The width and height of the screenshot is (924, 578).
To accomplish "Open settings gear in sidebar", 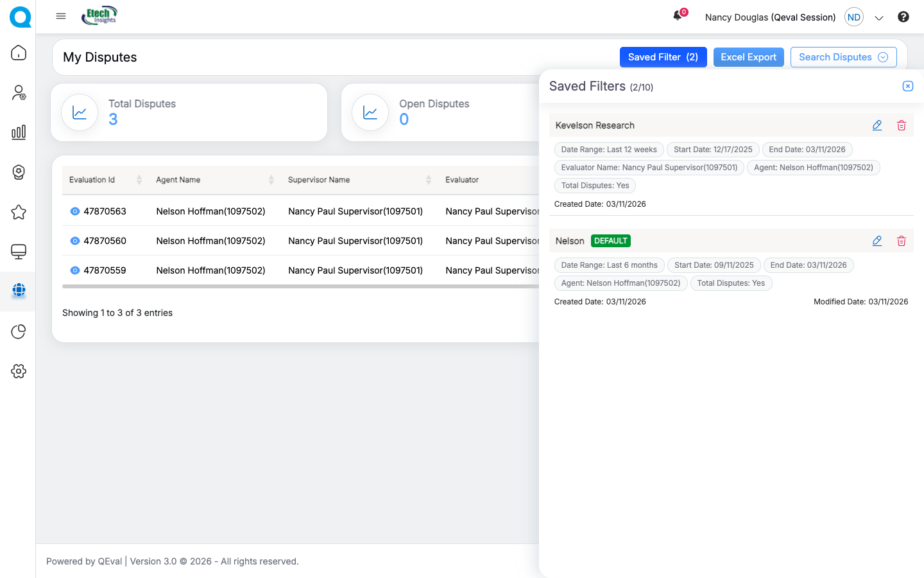I will 19,371.
